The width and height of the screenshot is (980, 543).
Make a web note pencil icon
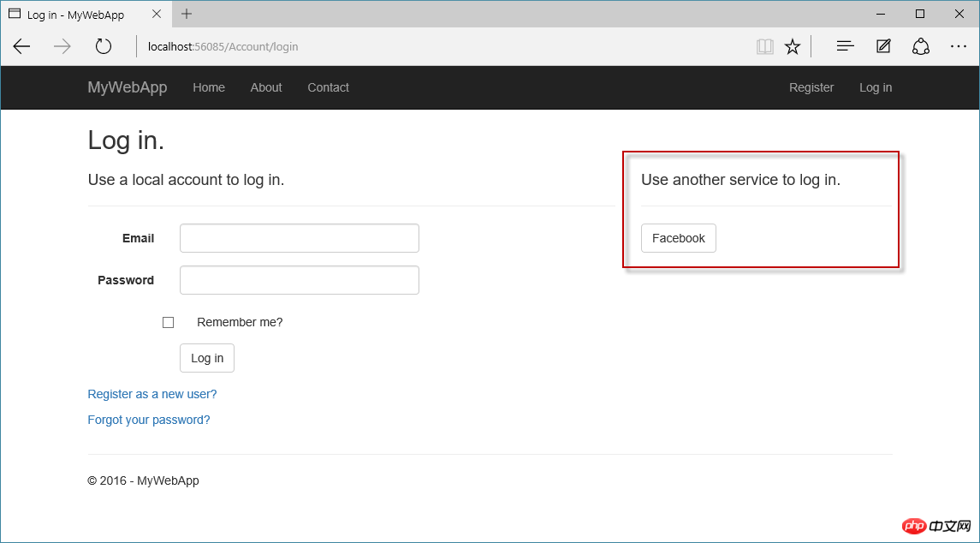coord(883,46)
